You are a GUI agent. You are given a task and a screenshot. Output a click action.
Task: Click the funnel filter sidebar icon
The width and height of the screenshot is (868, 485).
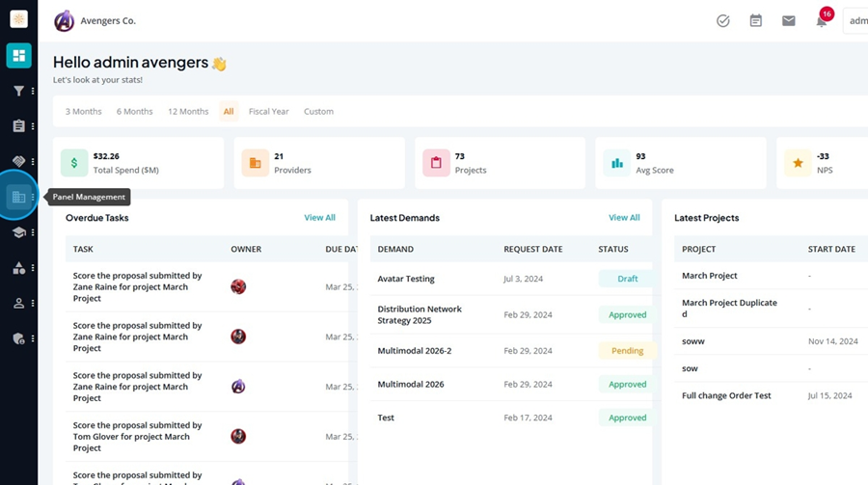[x=19, y=91]
